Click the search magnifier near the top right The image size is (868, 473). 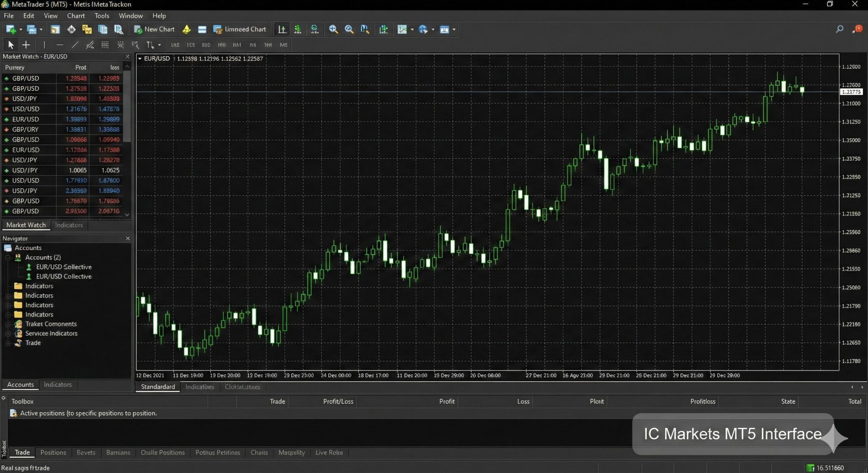839,29
